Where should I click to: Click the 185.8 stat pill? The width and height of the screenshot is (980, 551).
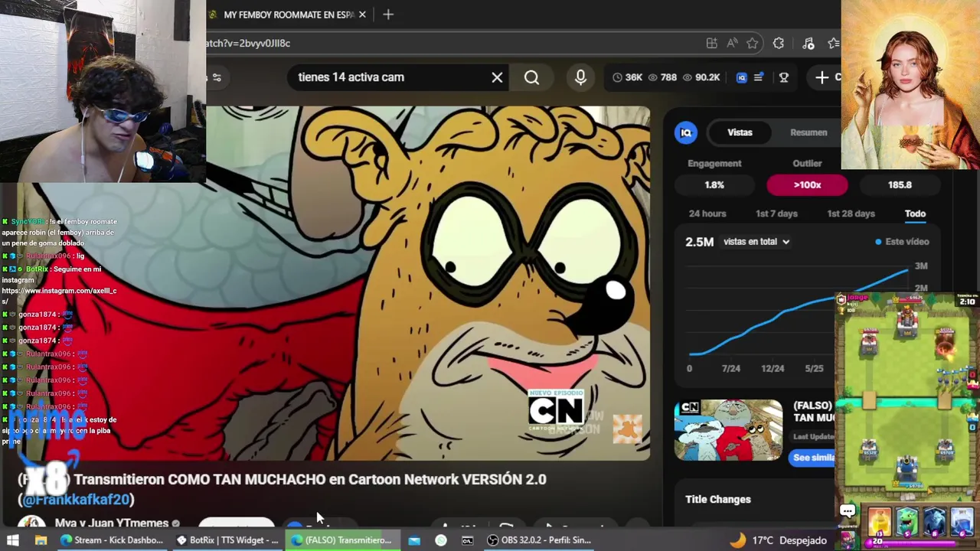[900, 185]
